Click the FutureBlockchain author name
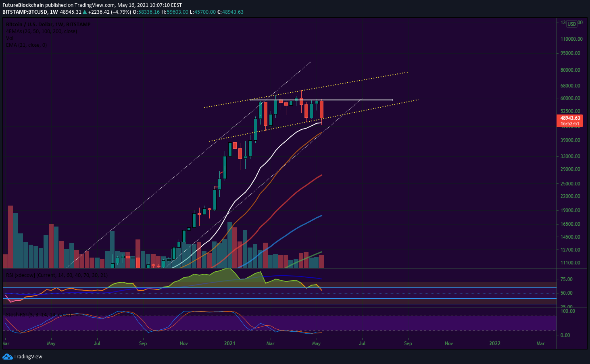Viewport: 590px width, 364px height. 23,5
